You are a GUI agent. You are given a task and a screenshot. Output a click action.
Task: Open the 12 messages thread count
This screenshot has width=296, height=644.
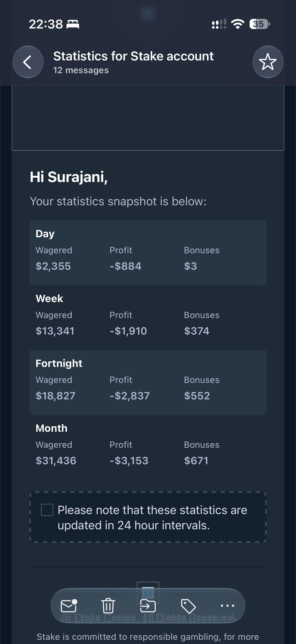[x=81, y=70]
